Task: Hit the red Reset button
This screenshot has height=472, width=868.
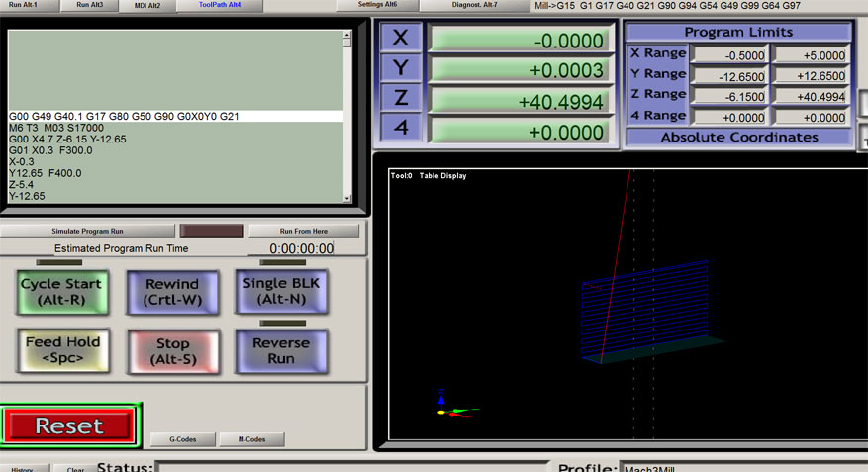Action: coord(69,425)
